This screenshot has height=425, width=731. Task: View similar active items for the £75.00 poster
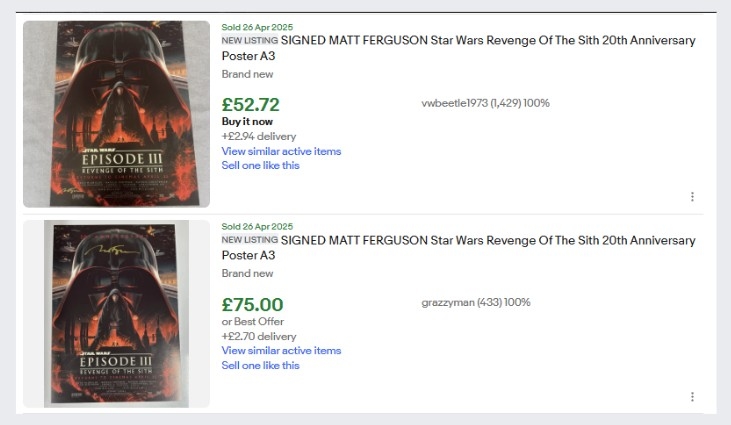(x=281, y=351)
